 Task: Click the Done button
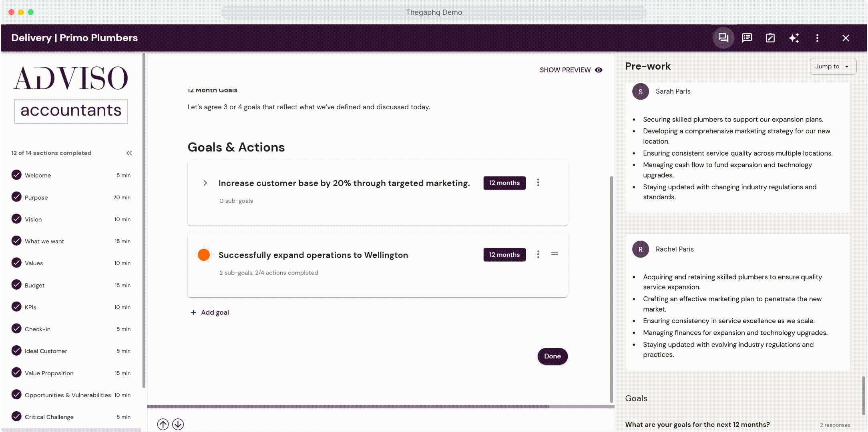(553, 356)
